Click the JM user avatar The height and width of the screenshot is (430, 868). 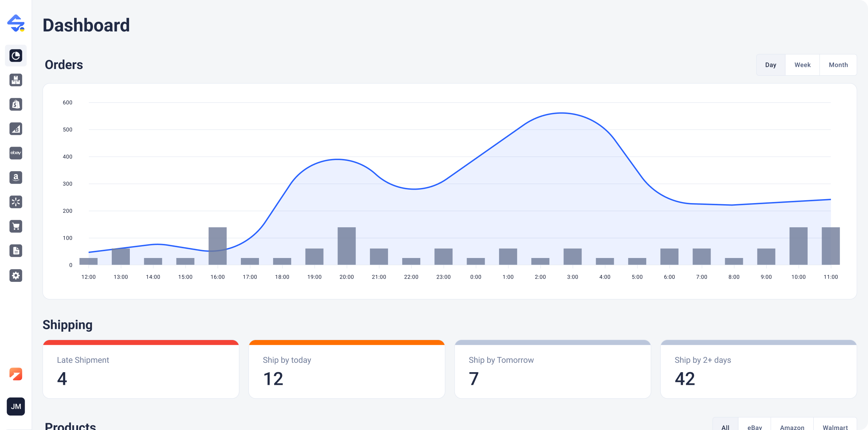[16, 407]
